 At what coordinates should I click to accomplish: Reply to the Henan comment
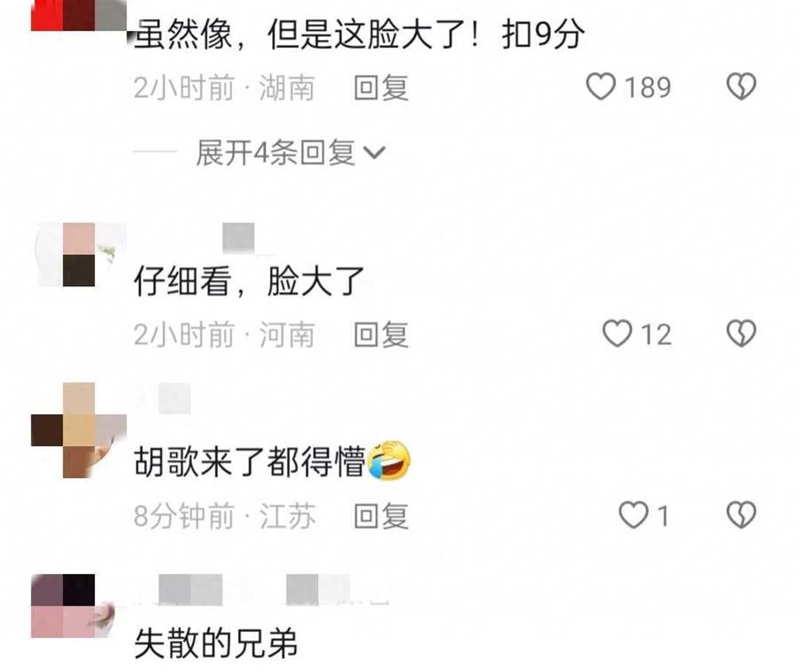click(381, 334)
